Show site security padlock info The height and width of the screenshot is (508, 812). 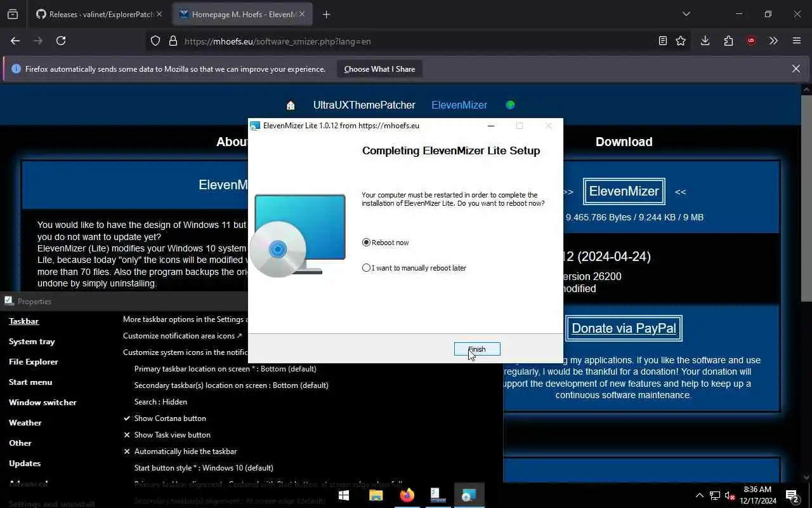click(x=173, y=41)
